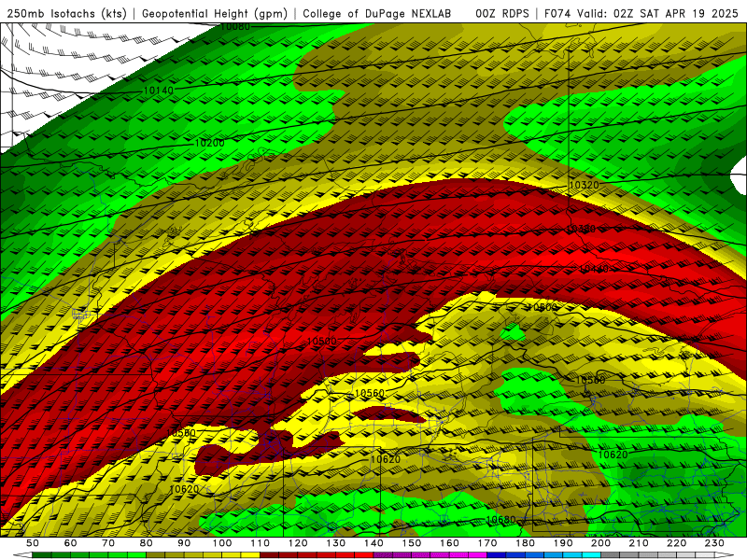Viewport: 747px width, 560px height.
Task: Click the 10320 height contour label
Action: (x=584, y=185)
